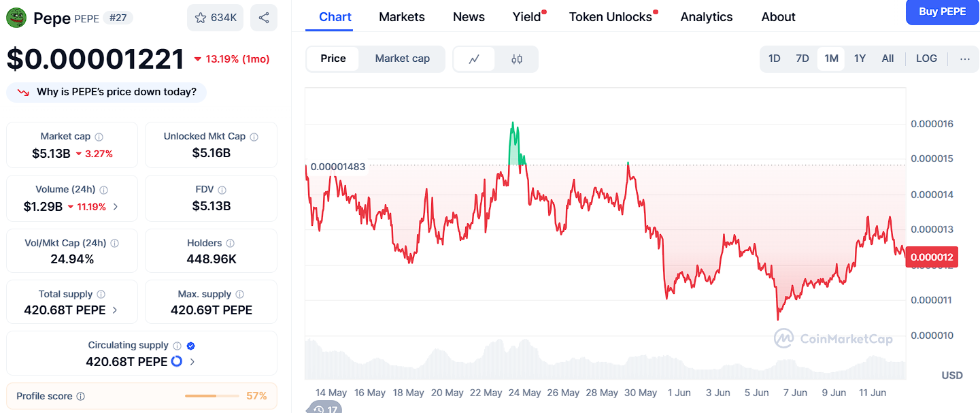Viewport: 980px width, 413px height.
Task: Select the Price toggle
Action: tap(333, 59)
